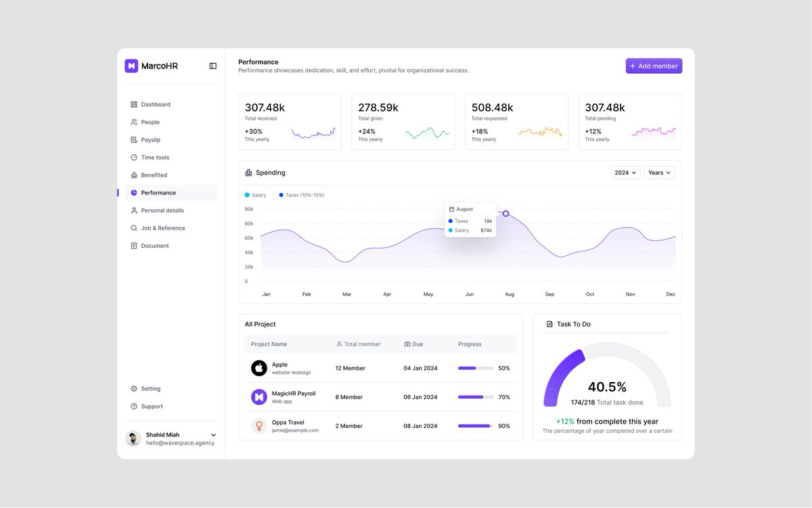This screenshot has height=508, width=812.
Task: Expand the Shahid Miah account chevron
Action: [213, 435]
